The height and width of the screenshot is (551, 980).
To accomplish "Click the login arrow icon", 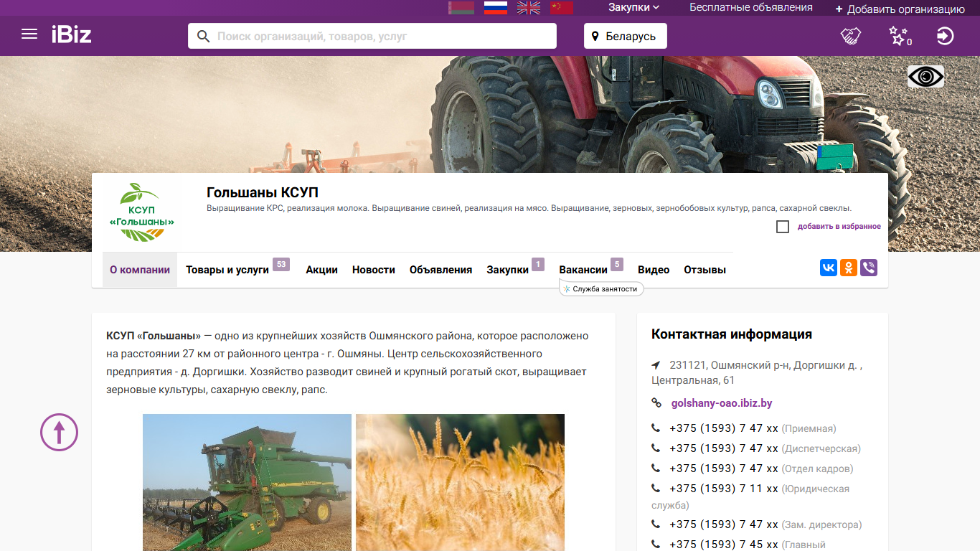I will point(946,36).
